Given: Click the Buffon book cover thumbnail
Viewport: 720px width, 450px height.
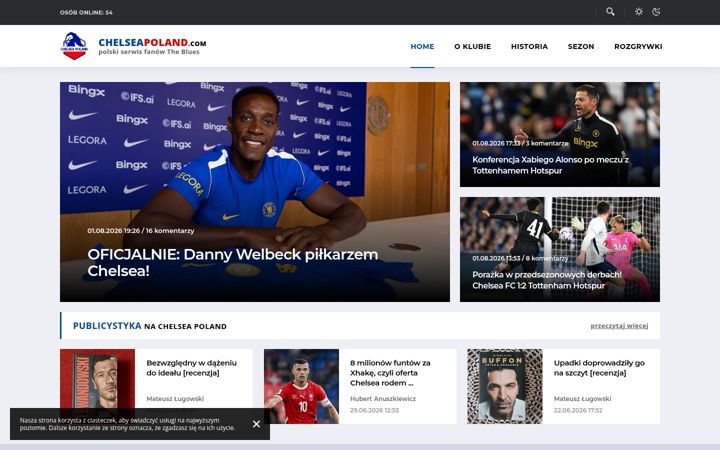Looking at the screenshot, I should [505, 386].
